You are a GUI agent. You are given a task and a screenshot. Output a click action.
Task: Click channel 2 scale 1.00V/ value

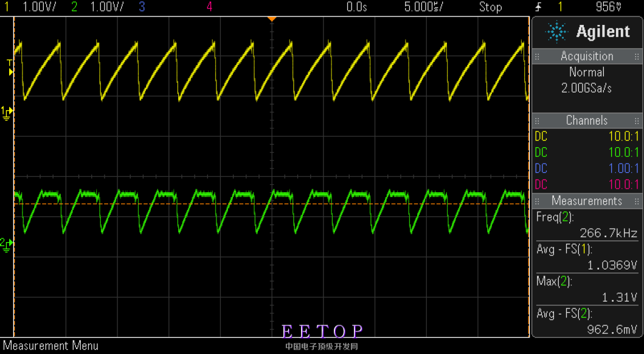[107, 7]
